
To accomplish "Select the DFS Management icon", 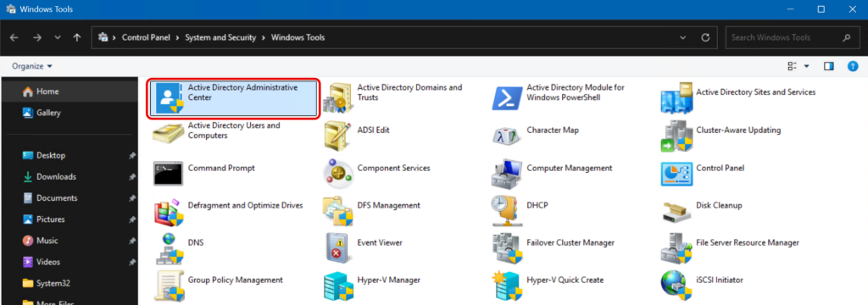I will pyautogui.click(x=338, y=211).
